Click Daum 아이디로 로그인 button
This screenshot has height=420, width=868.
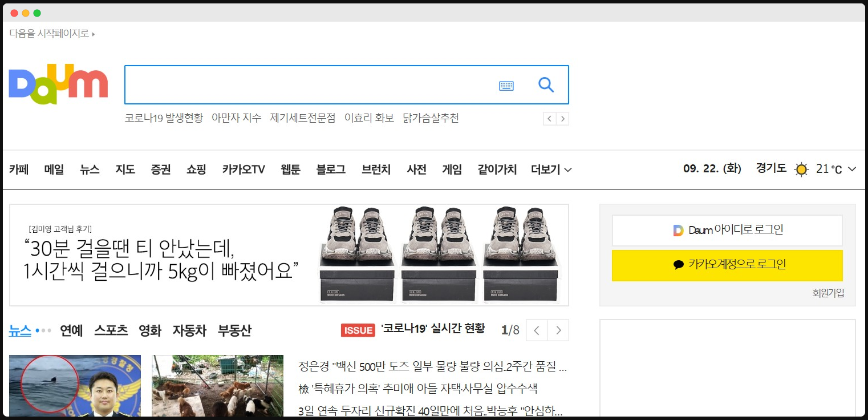coord(727,230)
